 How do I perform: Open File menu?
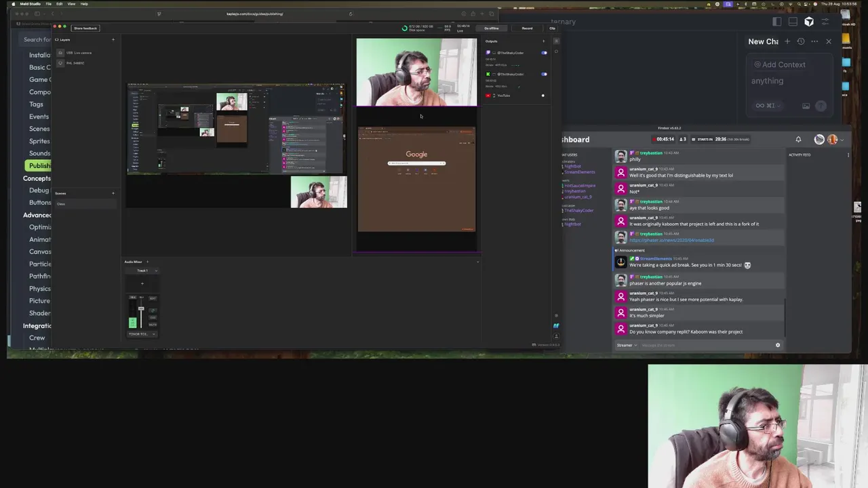pyautogui.click(x=48, y=4)
